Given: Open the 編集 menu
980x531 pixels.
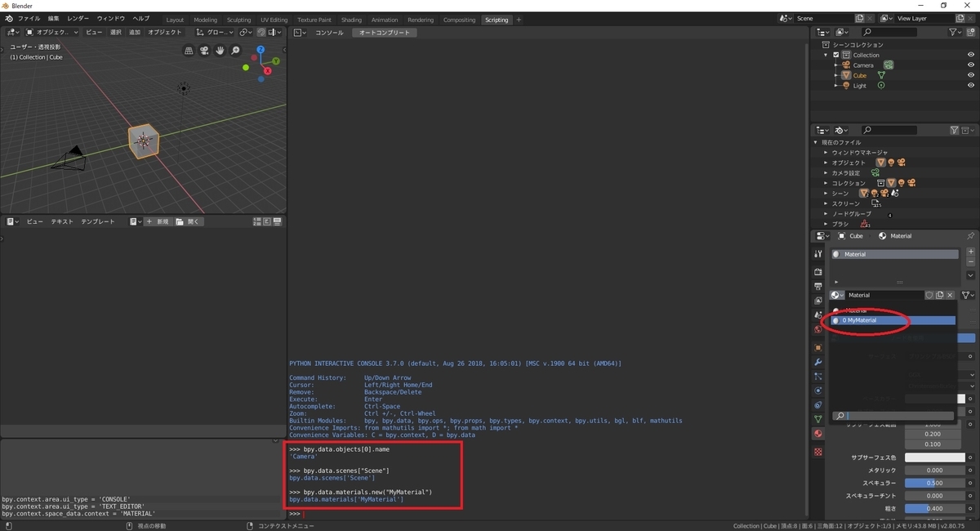Looking at the screenshot, I should pyautogui.click(x=53, y=19).
